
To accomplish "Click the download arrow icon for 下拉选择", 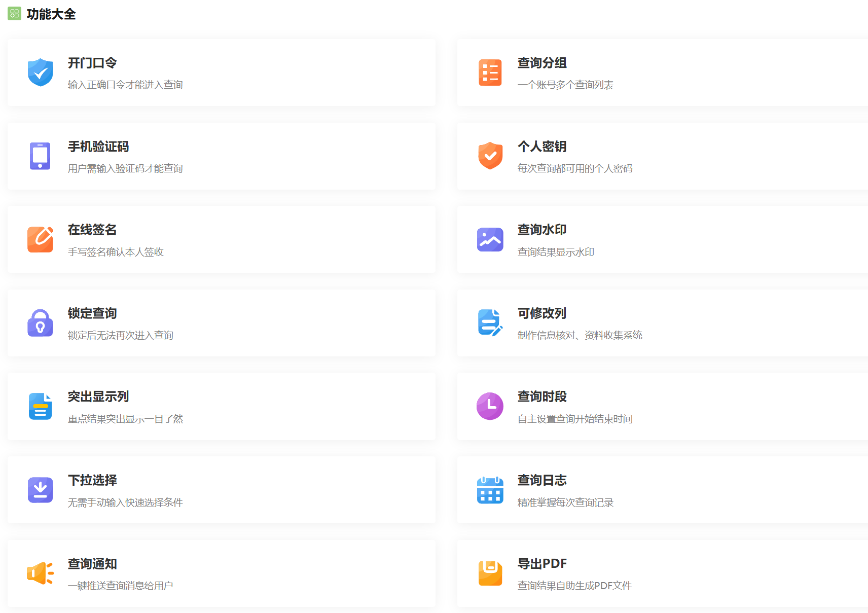I will [x=40, y=490].
